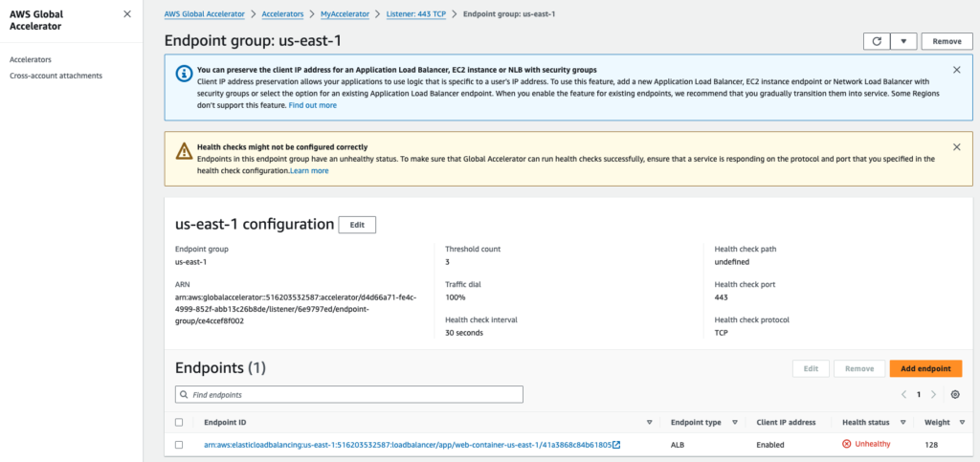Viewport: 980px width, 462px height.
Task: Go to Accelerators in the sidebar
Action: (x=31, y=59)
